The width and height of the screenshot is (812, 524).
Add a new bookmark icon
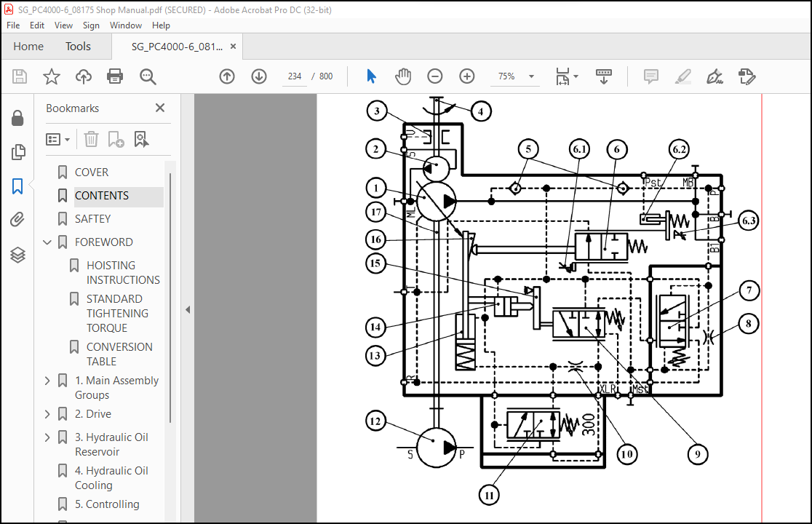point(116,139)
